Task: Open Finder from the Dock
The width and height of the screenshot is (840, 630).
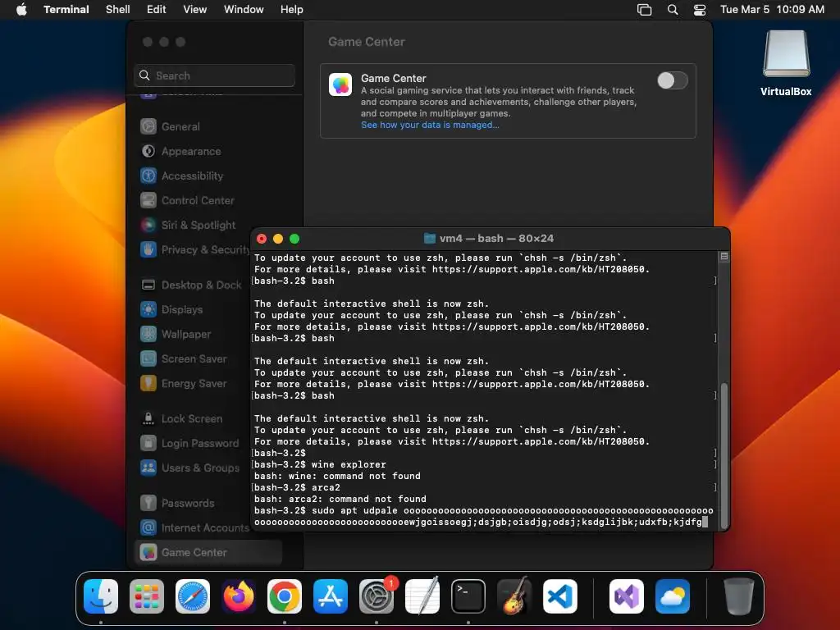Action: pos(101,596)
